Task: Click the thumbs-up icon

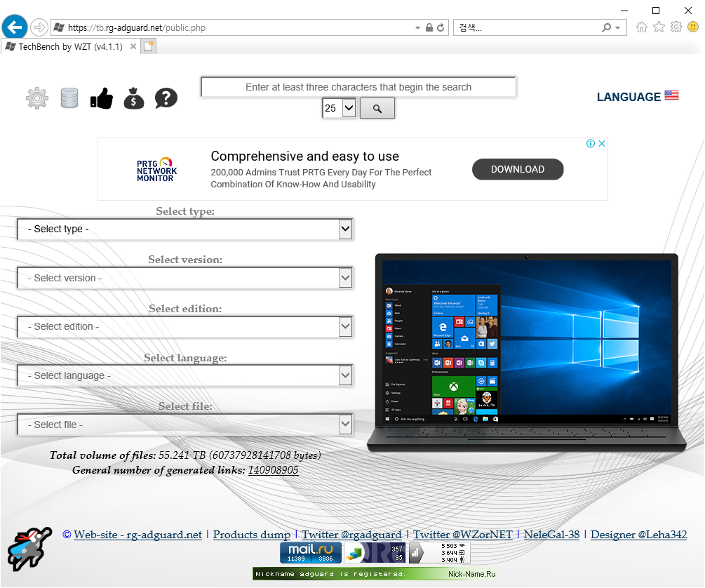Action: (x=102, y=98)
